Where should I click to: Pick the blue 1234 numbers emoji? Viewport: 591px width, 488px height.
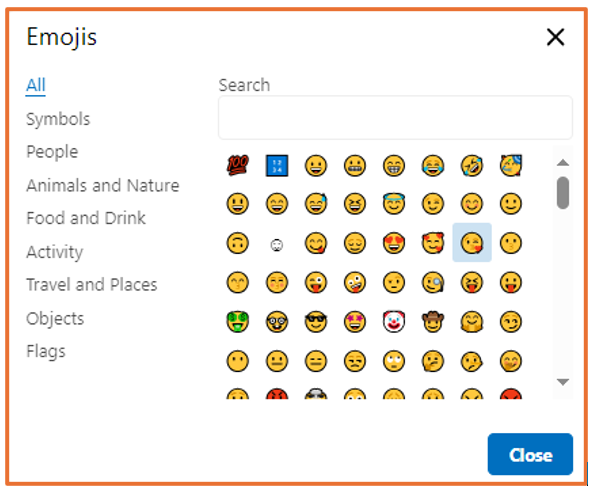pyautogui.click(x=277, y=165)
